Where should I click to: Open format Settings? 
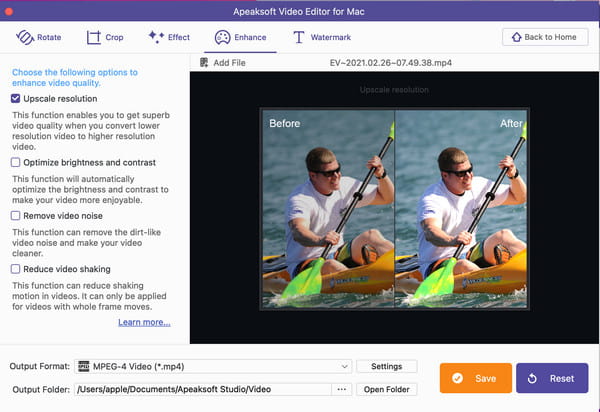tap(386, 366)
